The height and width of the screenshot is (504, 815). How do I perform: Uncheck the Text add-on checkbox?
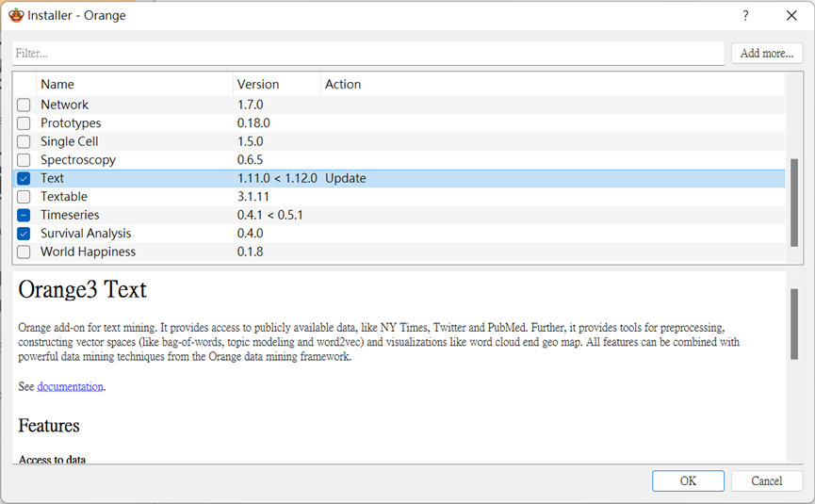[x=24, y=178]
